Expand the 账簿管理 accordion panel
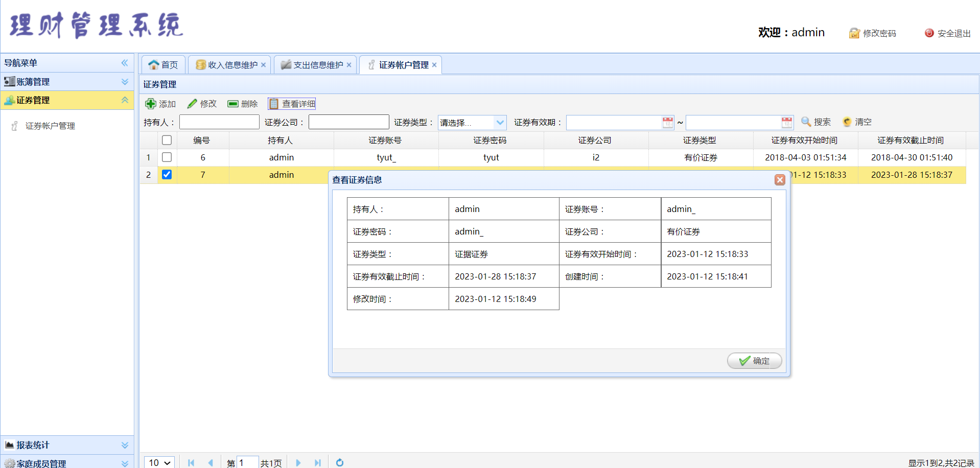980x468 pixels. [67, 82]
